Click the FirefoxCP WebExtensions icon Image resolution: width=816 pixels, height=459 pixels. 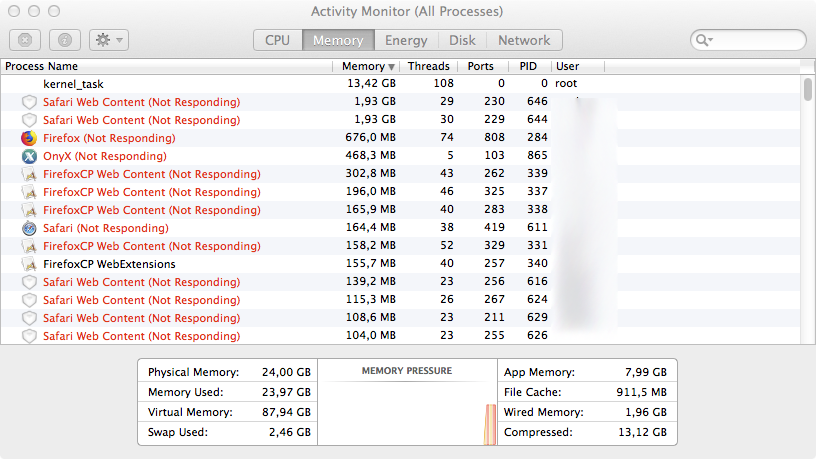coord(30,264)
